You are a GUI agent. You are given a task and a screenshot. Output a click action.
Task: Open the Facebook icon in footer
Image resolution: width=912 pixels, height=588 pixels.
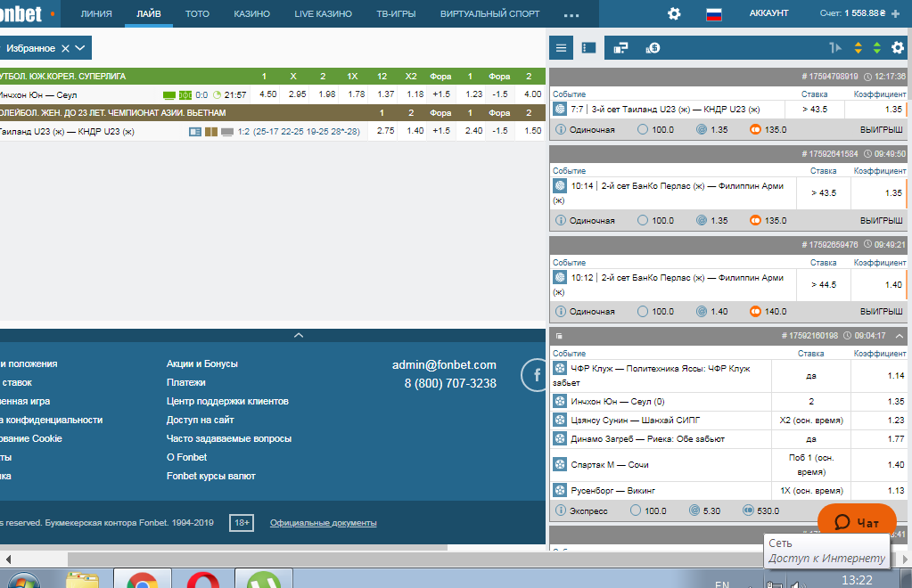click(x=535, y=375)
